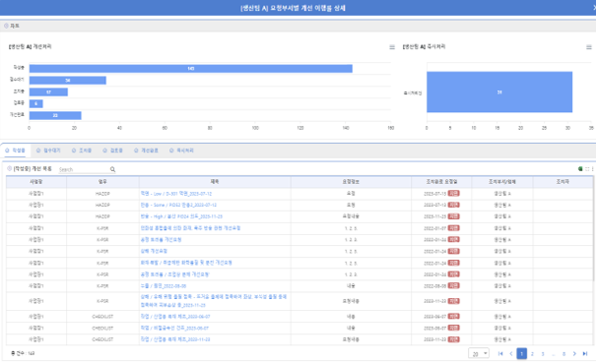This screenshot has width=596, height=364.
Task: Switch to the 접수대기 tab
Action: coord(48,151)
